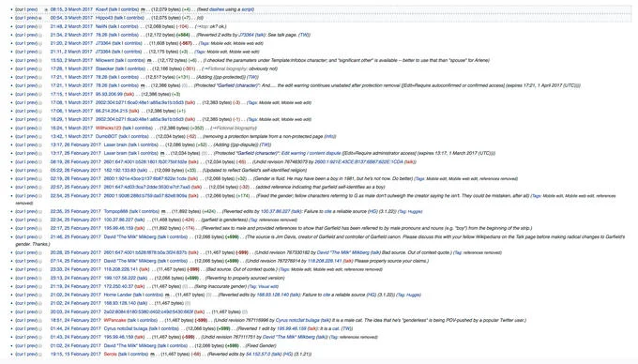
Task: Open the talk link for IP 66.214.204.215
Action: pos(134,111)
